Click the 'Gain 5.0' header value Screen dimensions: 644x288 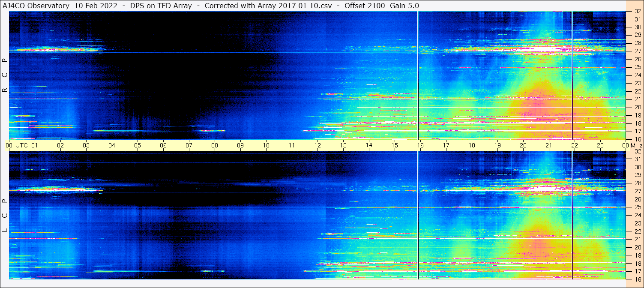[x=404, y=6]
